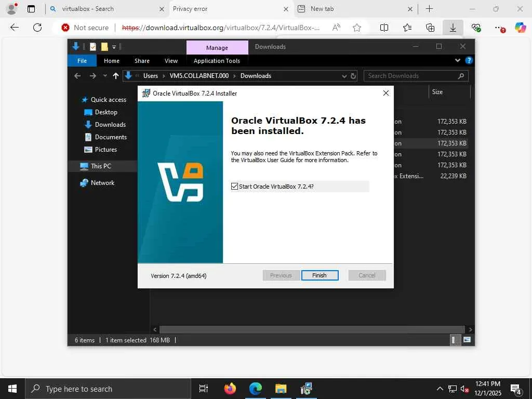The width and height of the screenshot is (532, 399).
Task: Open Windows Start menu
Action: (x=12, y=389)
